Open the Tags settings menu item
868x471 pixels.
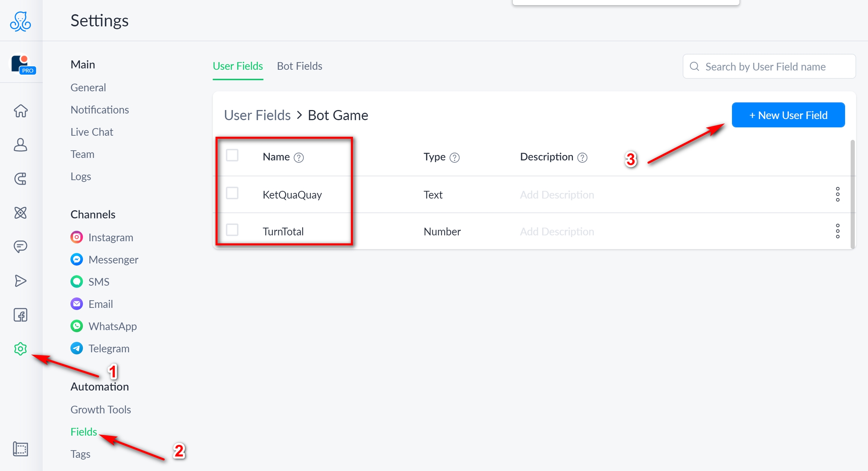click(x=80, y=454)
